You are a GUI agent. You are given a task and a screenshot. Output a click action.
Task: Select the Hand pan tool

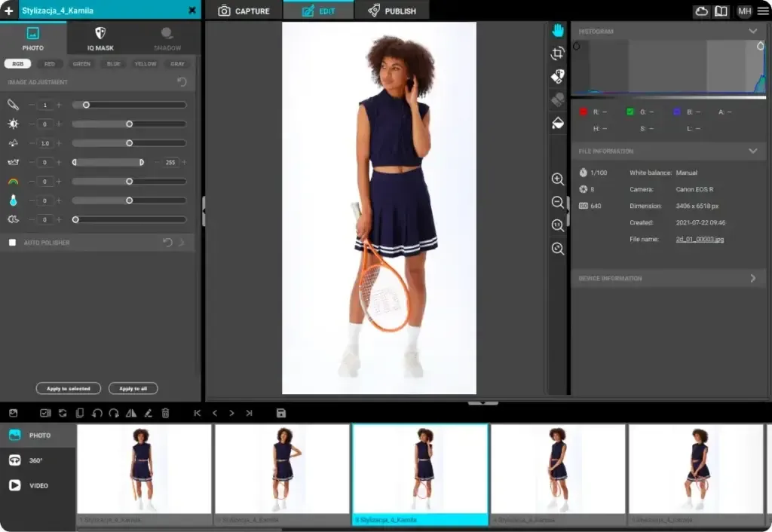pyautogui.click(x=558, y=31)
